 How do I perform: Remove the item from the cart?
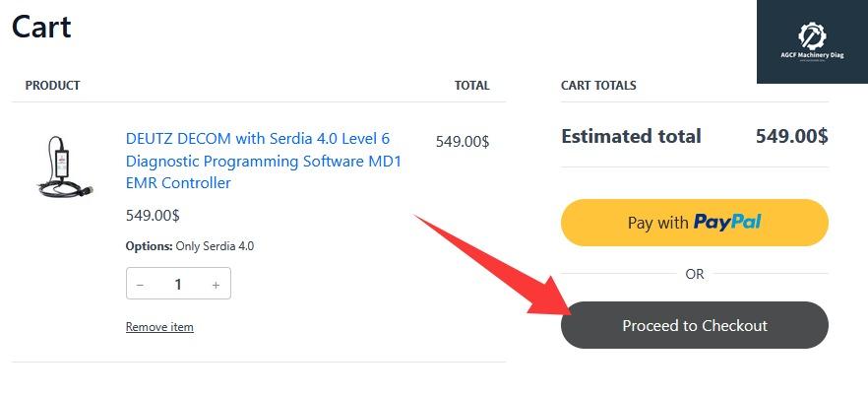(159, 327)
